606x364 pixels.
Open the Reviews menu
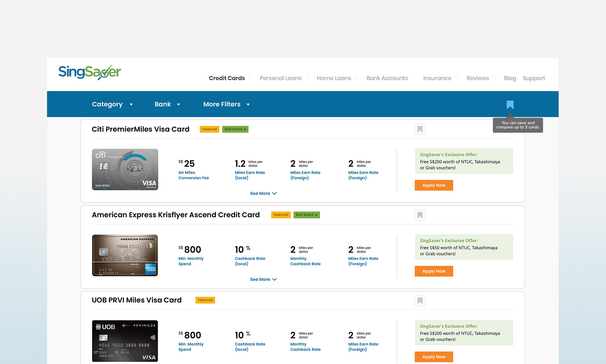(x=481, y=78)
